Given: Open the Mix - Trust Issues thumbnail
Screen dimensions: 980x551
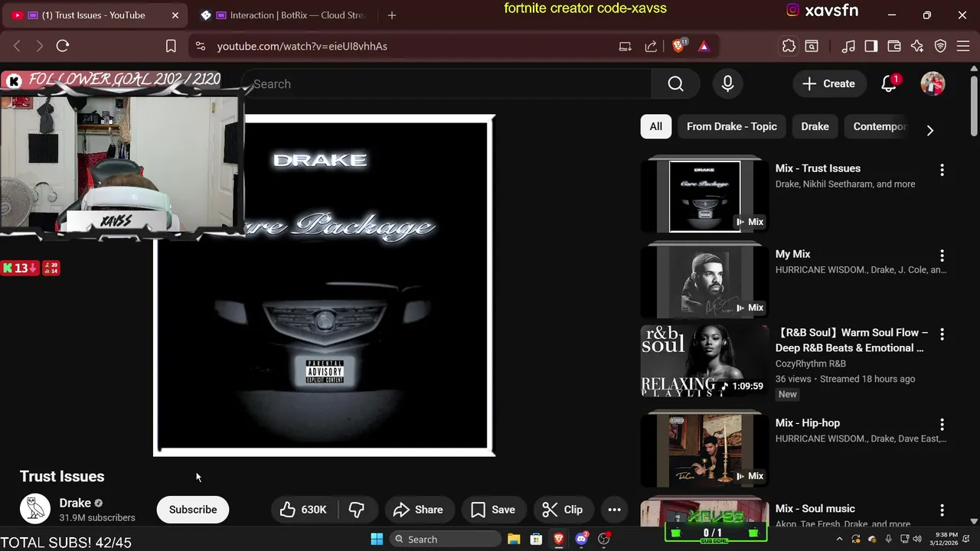Looking at the screenshot, I should click(x=704, y=196).
